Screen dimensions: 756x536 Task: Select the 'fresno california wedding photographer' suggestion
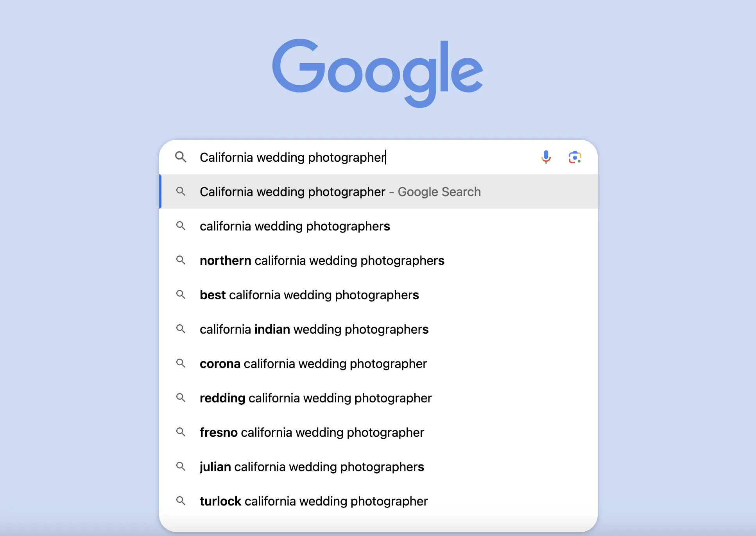pyautogui.click(x=312, y=432)
